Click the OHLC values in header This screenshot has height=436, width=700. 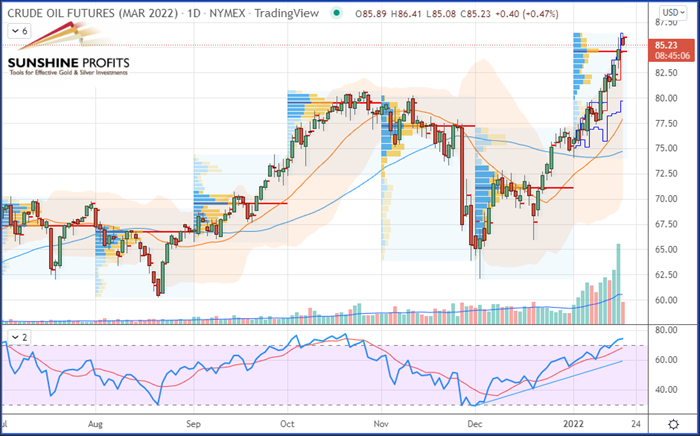[x=456, y=14]
